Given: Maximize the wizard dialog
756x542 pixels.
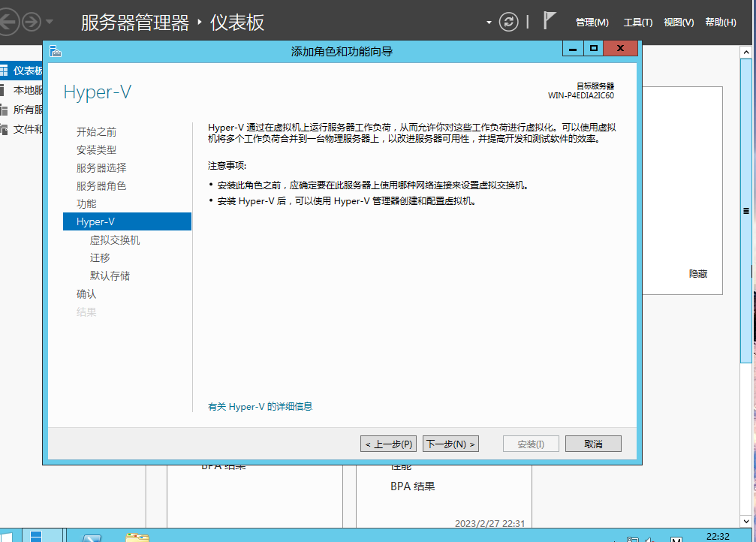Looking at the screenshot, I should [594, 48].
